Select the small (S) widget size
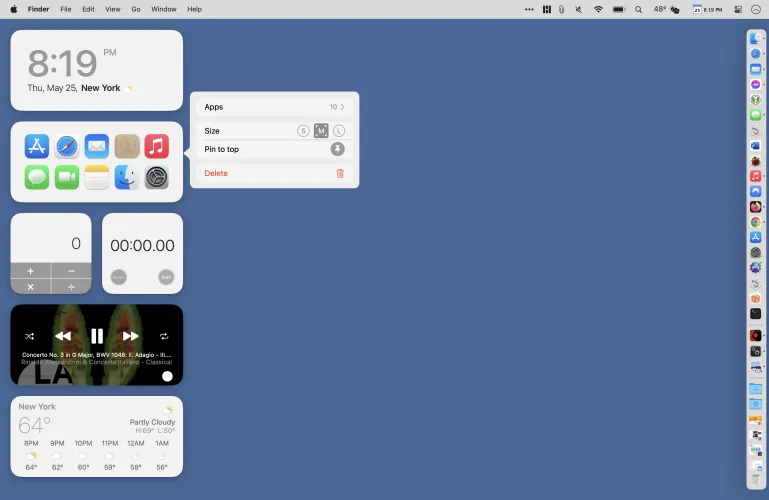This screenshot has height=500, width=769. coord(303,131)
